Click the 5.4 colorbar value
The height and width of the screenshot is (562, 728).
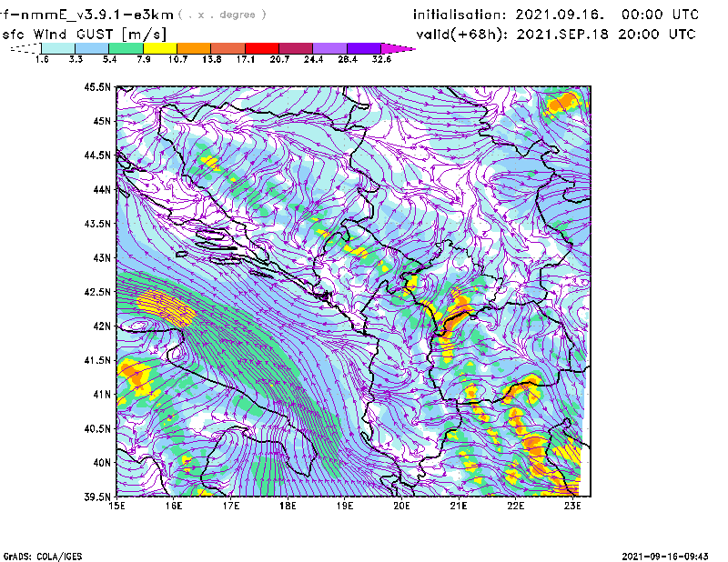tap(109, 59)
